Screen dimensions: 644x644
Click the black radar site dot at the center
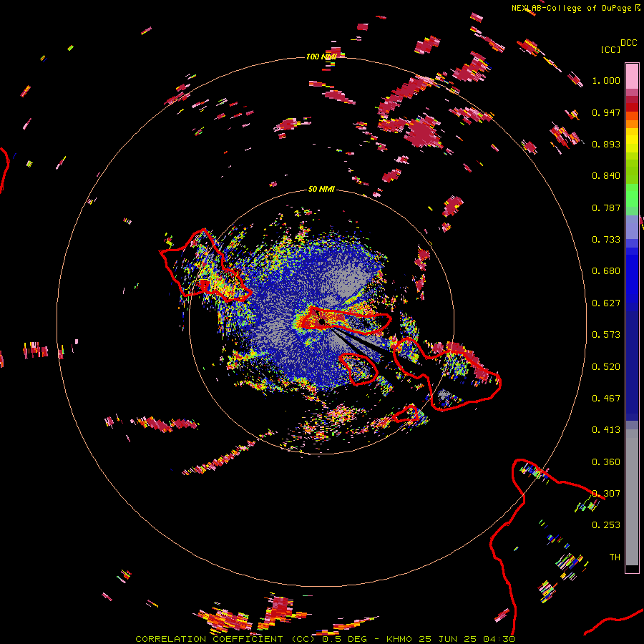click(x=321, y=321)
